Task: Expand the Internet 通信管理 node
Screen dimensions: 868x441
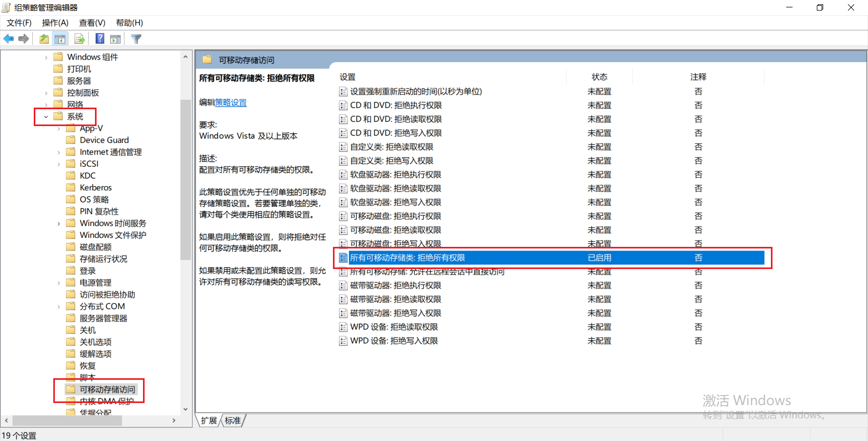Action: click(59, 152)
